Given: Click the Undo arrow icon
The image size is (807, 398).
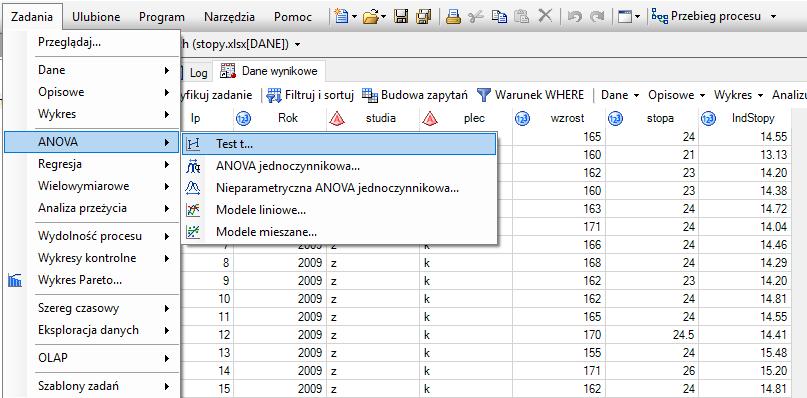Looking at the screenshot, I should click(x=574, y=17).
